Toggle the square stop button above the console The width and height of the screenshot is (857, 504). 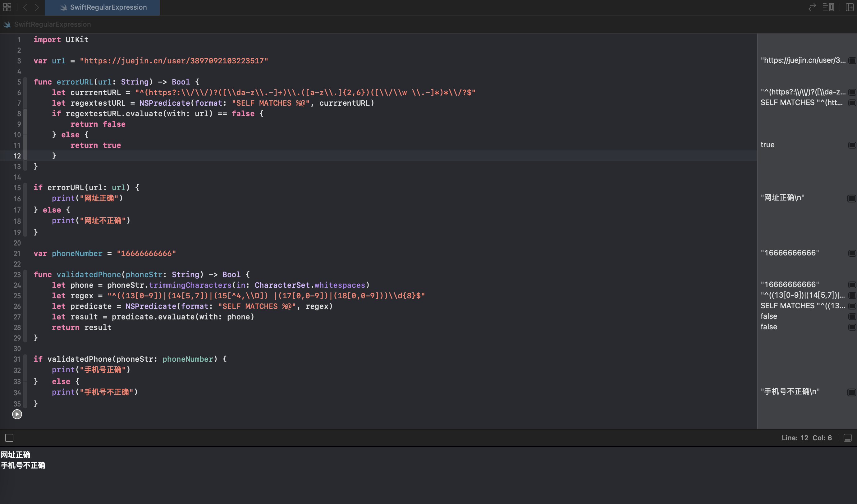point(10,438)
